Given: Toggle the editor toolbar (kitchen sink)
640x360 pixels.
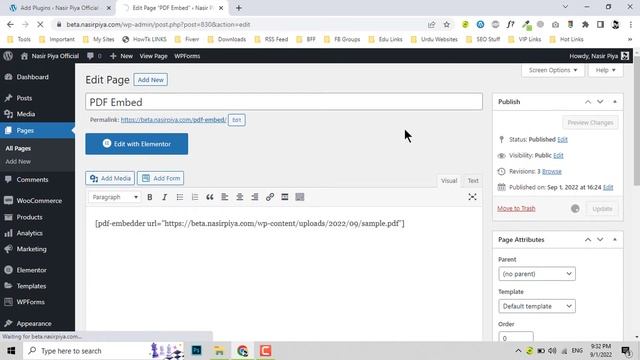Looking at the screenshot, I should pyautogui.click(x=300, y=197).
